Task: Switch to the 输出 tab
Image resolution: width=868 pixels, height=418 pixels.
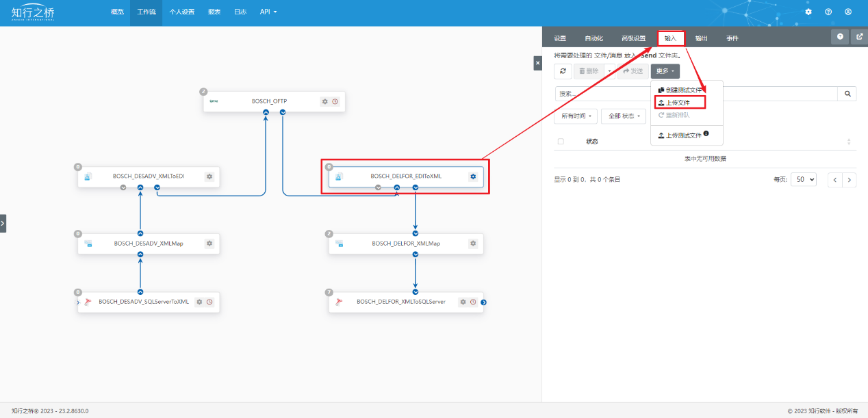Action: click(x=701, y=38)
